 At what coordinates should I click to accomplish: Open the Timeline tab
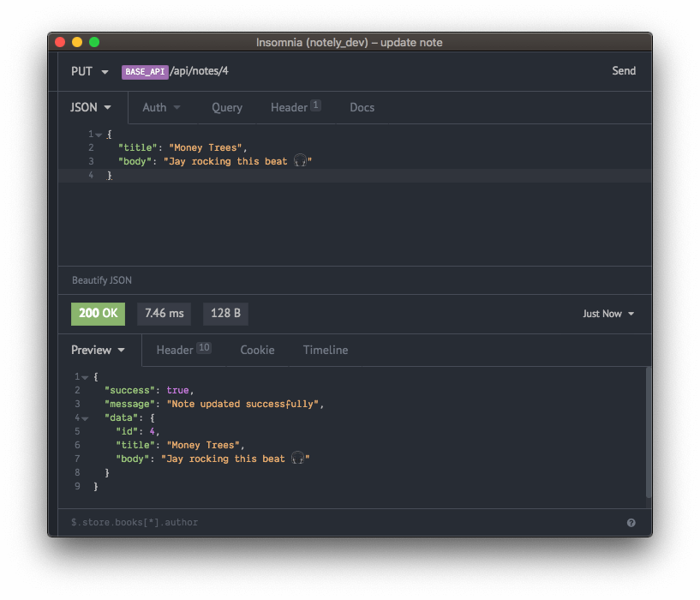[326, 350]
